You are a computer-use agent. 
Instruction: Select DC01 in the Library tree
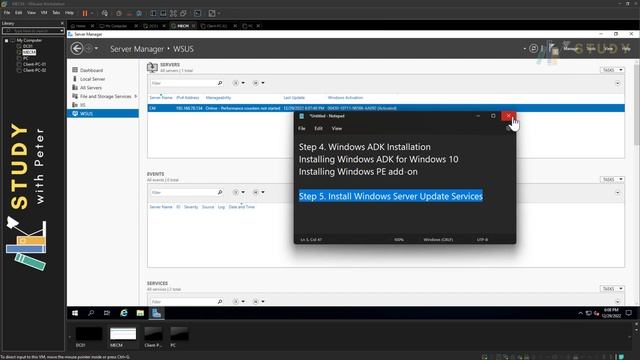pos(28,47)
